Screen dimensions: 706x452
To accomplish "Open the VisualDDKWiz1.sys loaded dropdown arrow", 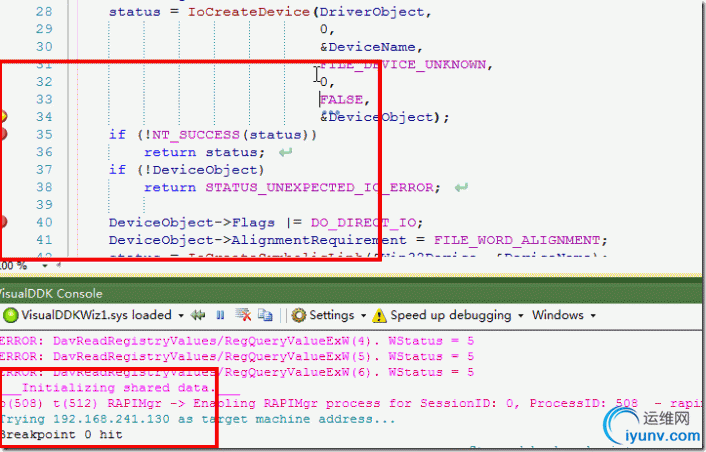I will [181, 316].
